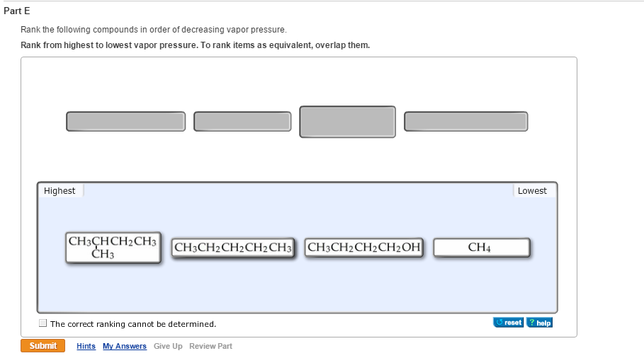The height and width of the screenshot is (358, 644).
Task: Click the Part E heading
Action: [17, 11]
